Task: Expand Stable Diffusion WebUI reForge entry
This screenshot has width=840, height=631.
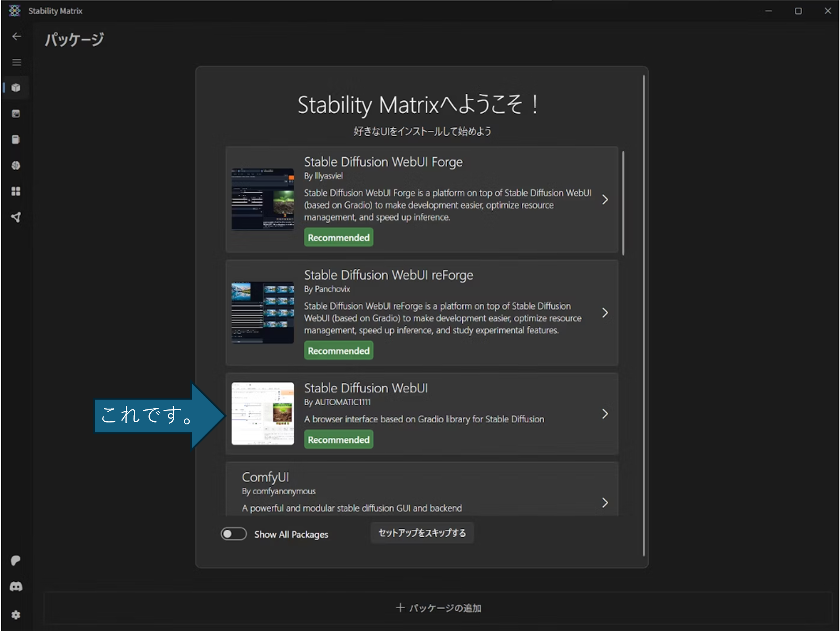Action: click(x=605, y=313)
